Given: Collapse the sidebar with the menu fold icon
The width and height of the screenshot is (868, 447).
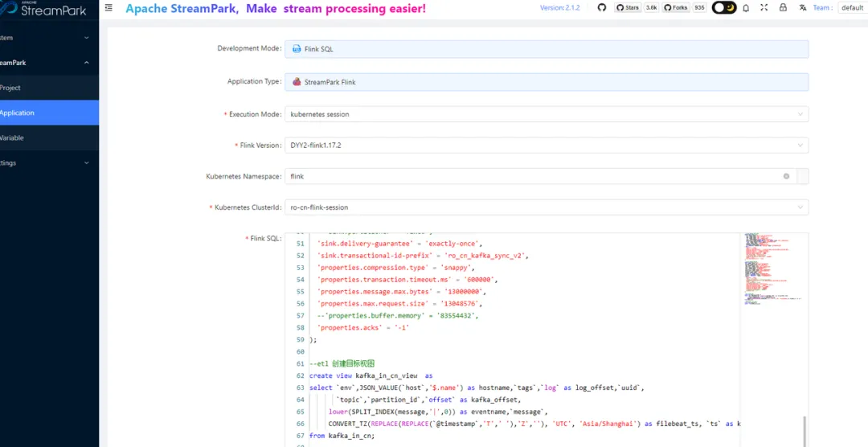Looking at the screenshot, I should point(108,8).
